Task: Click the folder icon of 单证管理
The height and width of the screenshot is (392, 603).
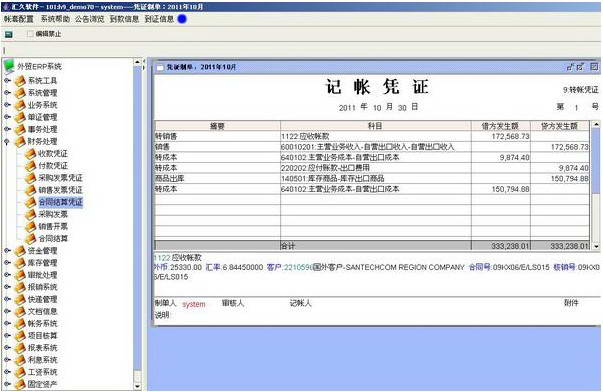Action: [x=20, y=117]
